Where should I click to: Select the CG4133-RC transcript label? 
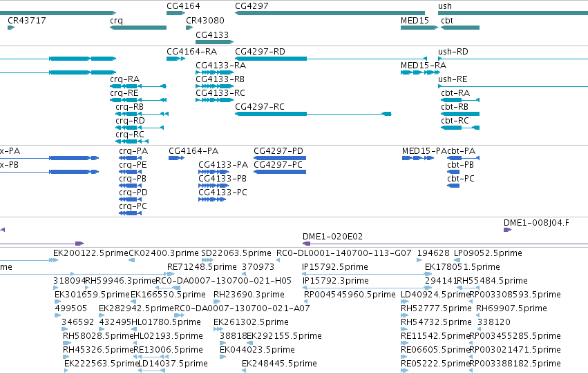coord(220,93)
